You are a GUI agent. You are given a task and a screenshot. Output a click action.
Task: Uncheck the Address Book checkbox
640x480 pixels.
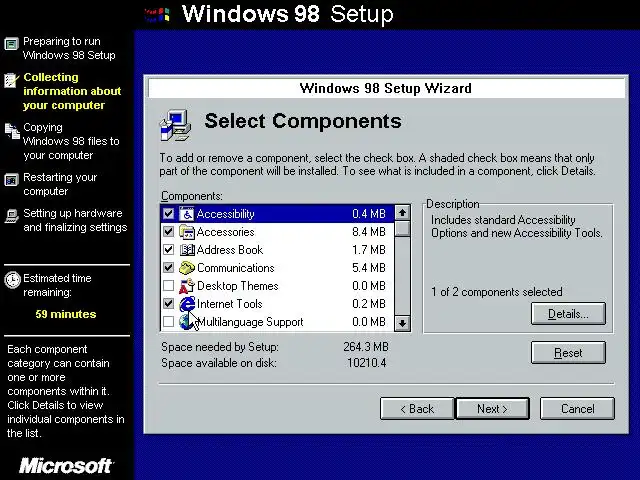pos(168,249)
